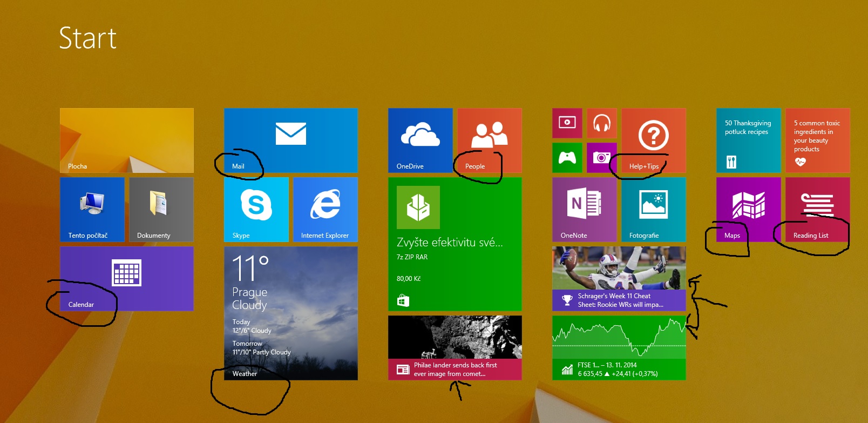Open the 50 Thanksgiving potluck recipes tile
The image size is (868, 423).
(749, 140)
